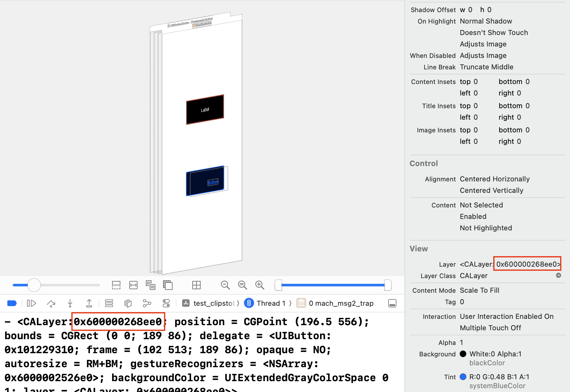Click the Centered Horizonally alignment value
Screen dimensions: 570x392
[x=495, y=179]
